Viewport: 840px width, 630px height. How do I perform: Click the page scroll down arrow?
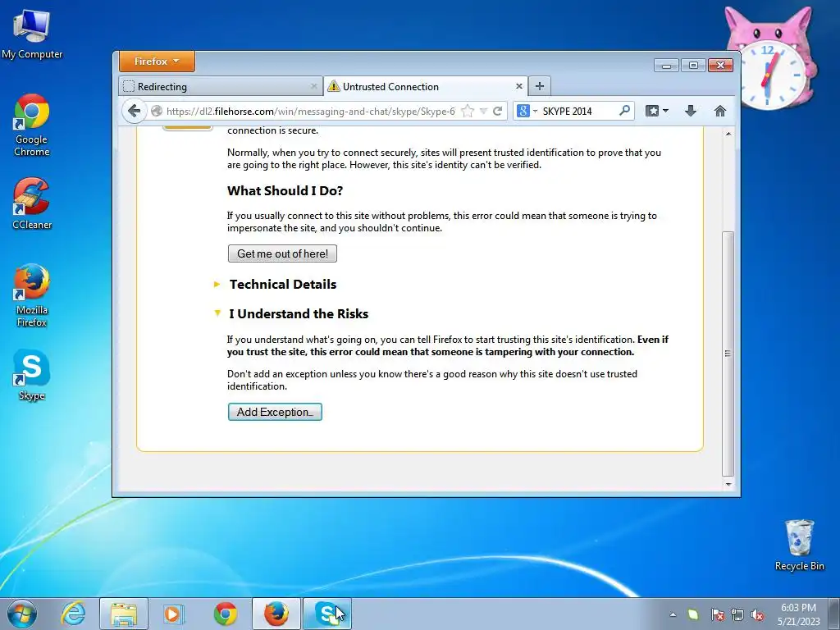pos(728,484)
